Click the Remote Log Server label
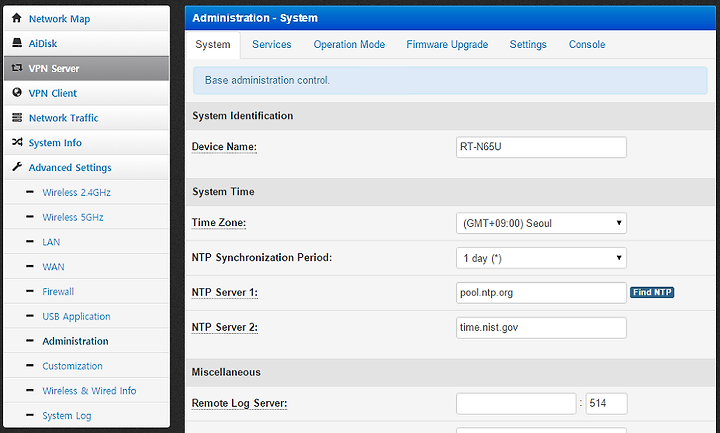The height and width of the screenshot is (433, 720). (x=239, y=403)
